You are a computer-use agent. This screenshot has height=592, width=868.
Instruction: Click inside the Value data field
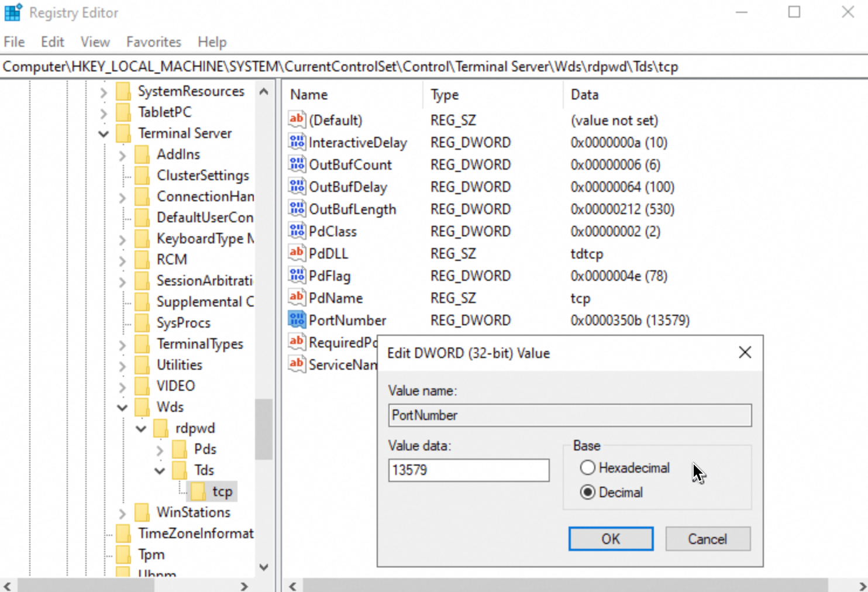pos(468,470)
